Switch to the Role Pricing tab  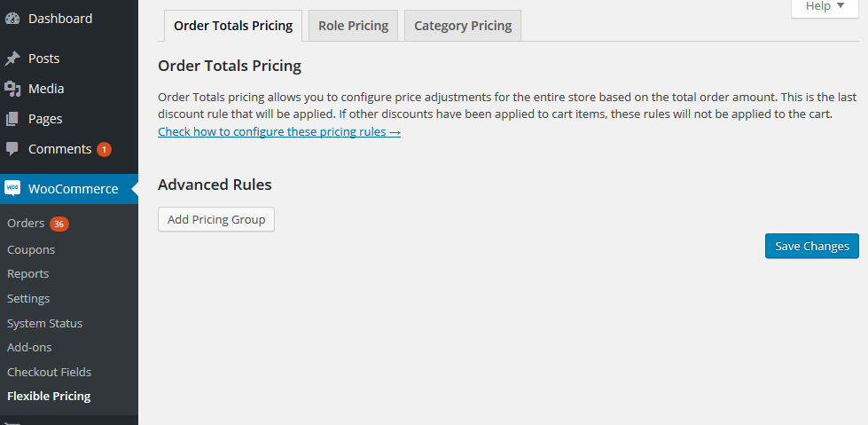[353, 26]
